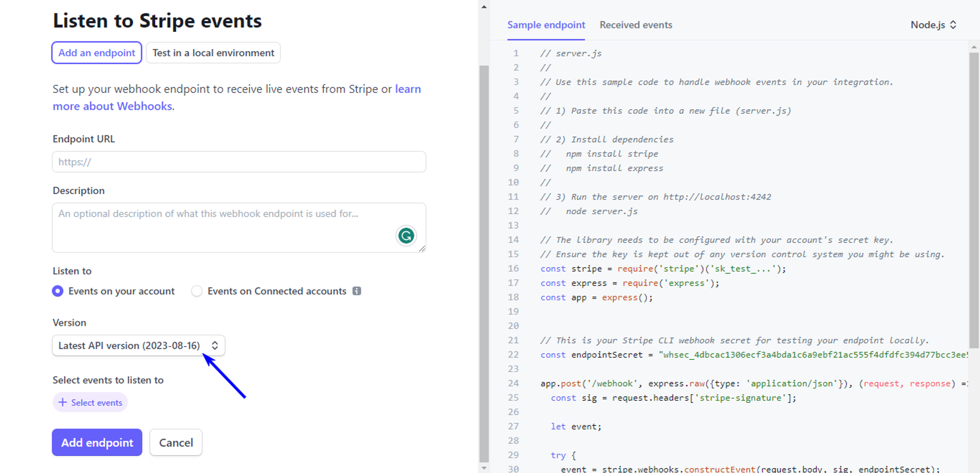
Task: Click the Select events button
Action: (x=90, y=402)
